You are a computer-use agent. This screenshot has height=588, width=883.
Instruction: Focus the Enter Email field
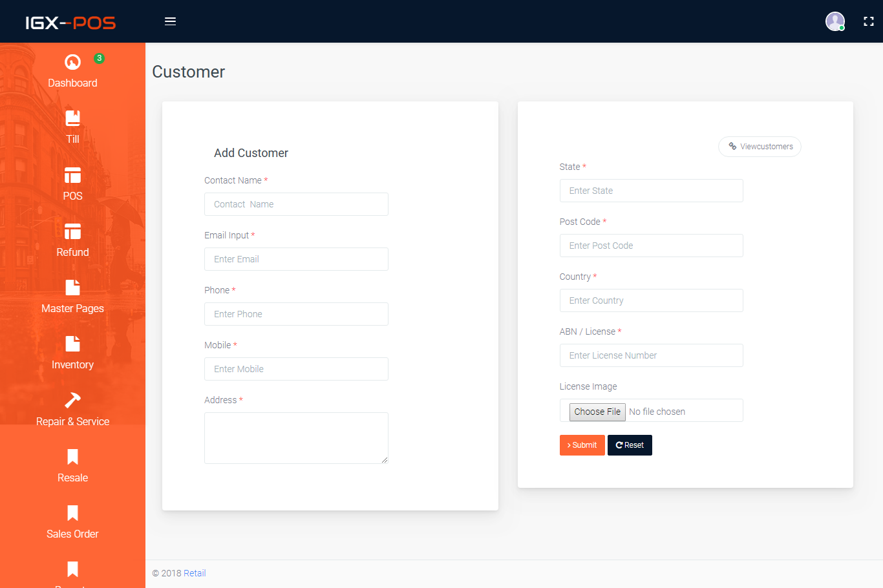[296, 259]
